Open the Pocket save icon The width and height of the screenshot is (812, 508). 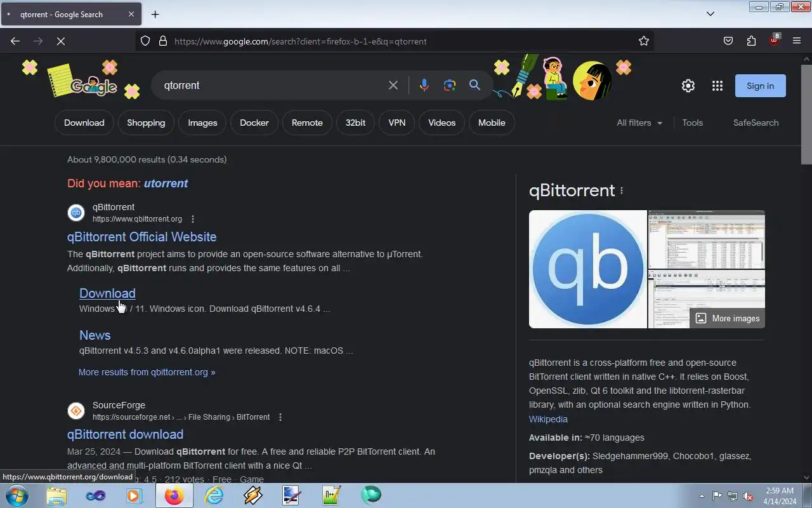point(728,41)
